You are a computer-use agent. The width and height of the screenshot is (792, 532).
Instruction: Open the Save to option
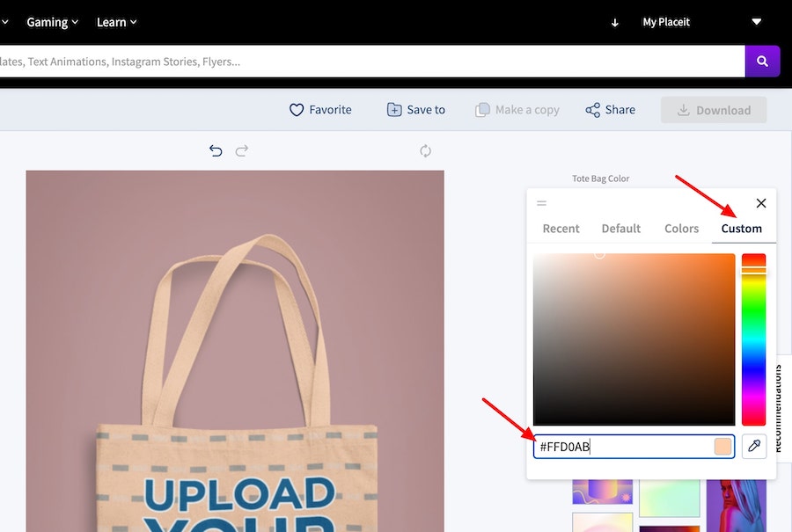pos(416,110)
